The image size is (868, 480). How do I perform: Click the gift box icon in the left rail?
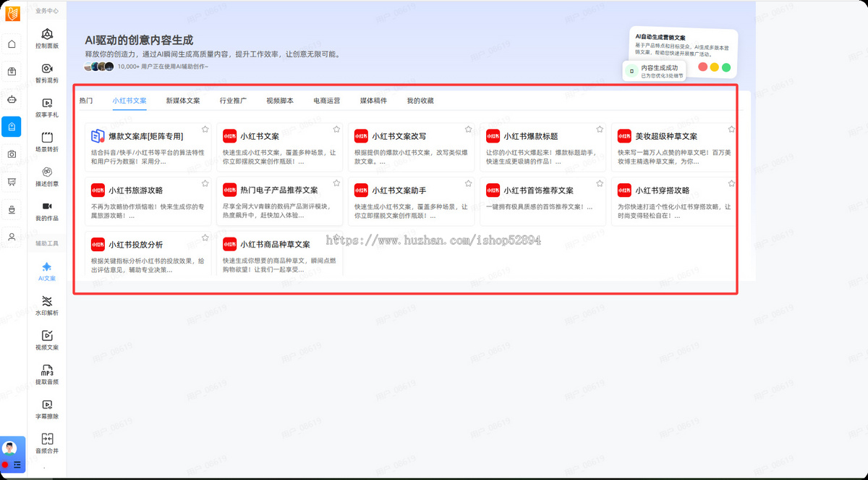12,71
